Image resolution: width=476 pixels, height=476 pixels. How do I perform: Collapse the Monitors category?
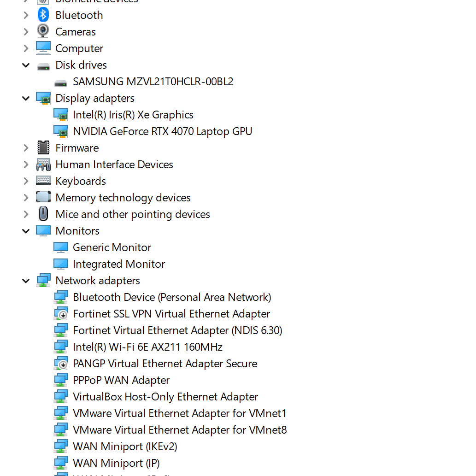point(26,231)
